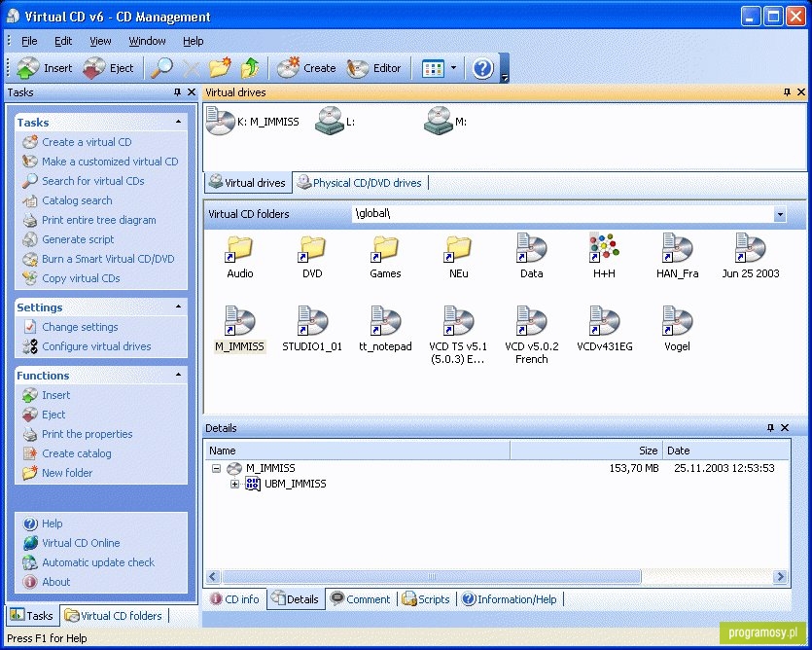Image resolution: width=812 pixels, height=650 pixels.
Task: Select the Audio folder
Action: (240, 257)
